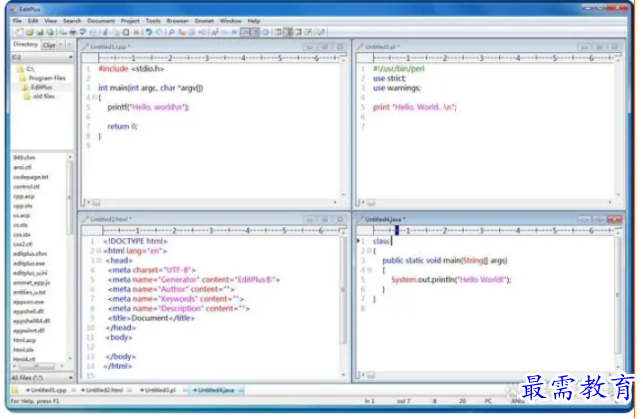Click the Paste clipboard toolbar icon
Viewport: 643px width, 419px height.
click(126, 32)
